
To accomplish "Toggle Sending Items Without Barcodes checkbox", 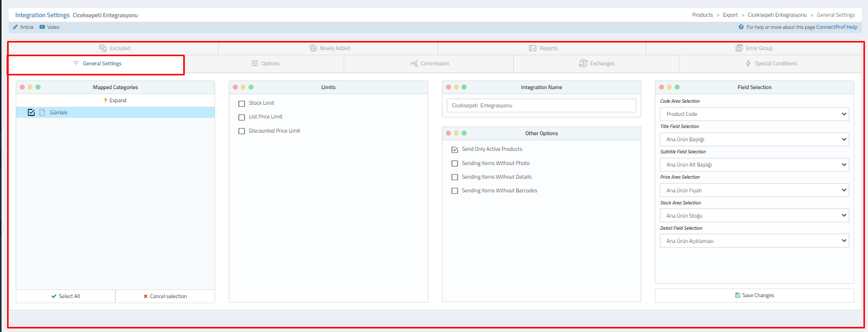I will pos(454,191).
